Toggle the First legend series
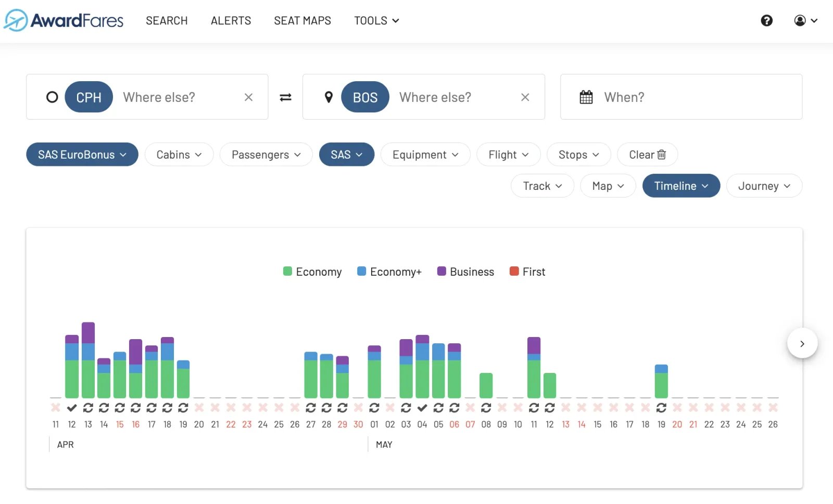 (x=527, y=272)
